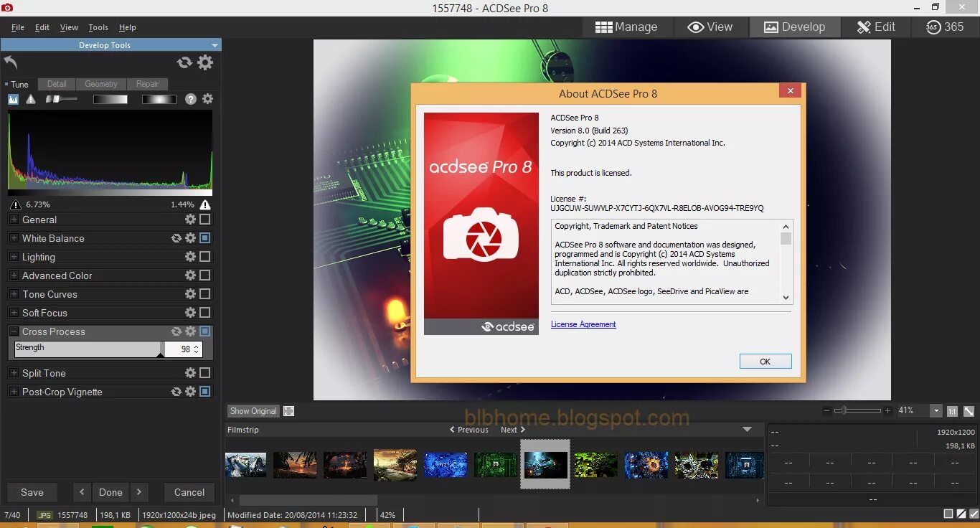Click the zoom out minus icon
Screen dimensions: 980x528
(x=827, y=411)
